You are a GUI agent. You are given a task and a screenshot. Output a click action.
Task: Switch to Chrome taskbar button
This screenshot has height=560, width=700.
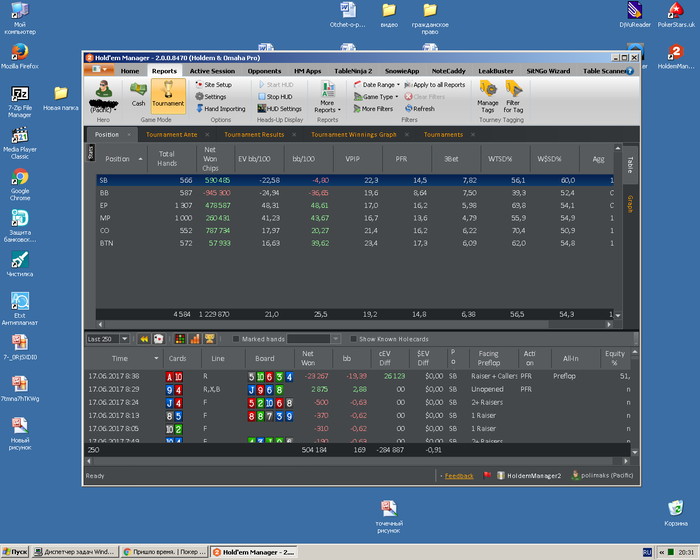point(165,552)
